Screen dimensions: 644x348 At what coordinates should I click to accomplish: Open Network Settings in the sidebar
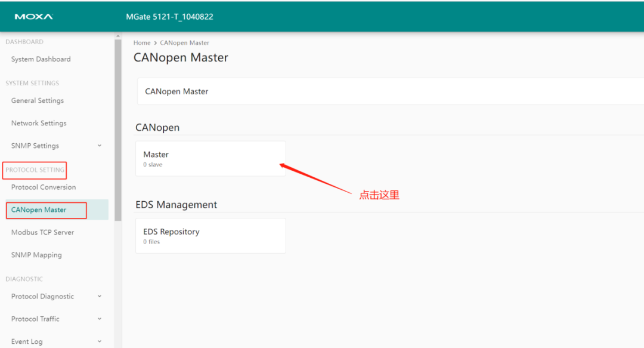click(38, 123)
